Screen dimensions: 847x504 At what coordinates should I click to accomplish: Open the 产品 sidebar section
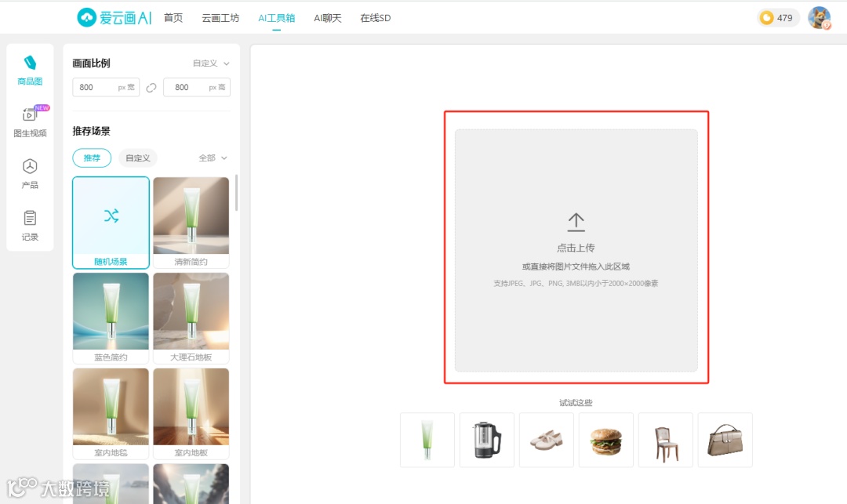point(30,173)
